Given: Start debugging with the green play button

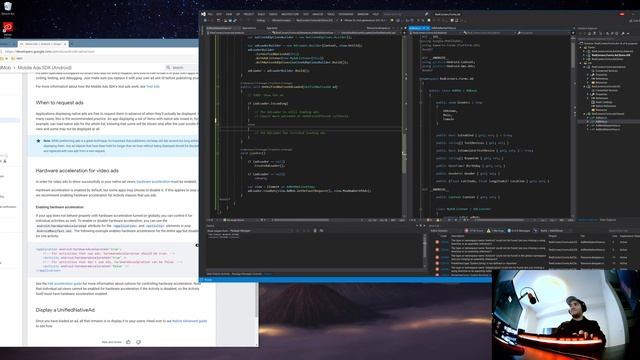Looking at the screenshot, I should point(341,20).
